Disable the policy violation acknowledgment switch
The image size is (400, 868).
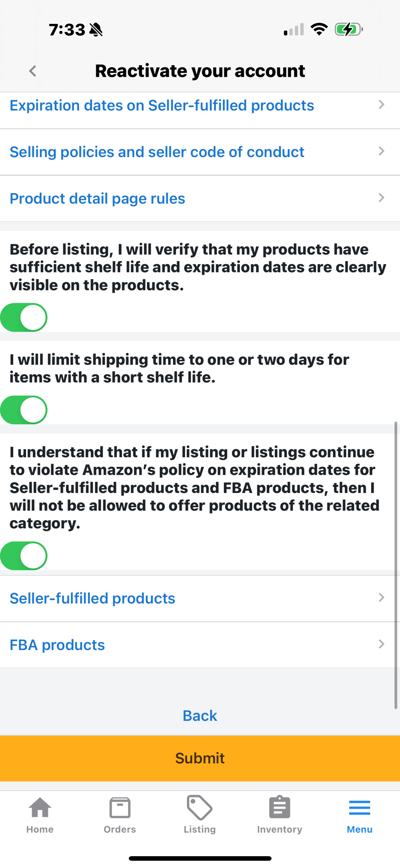[24, 556]
